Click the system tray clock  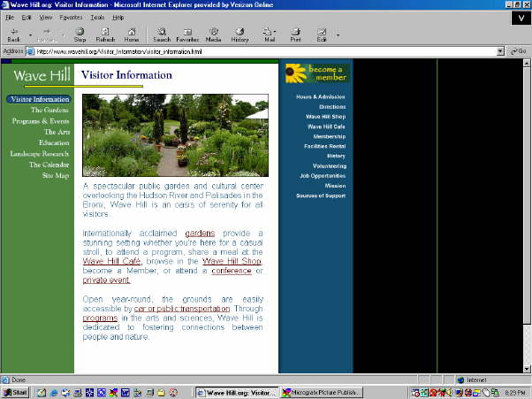[x=514, y=393]
